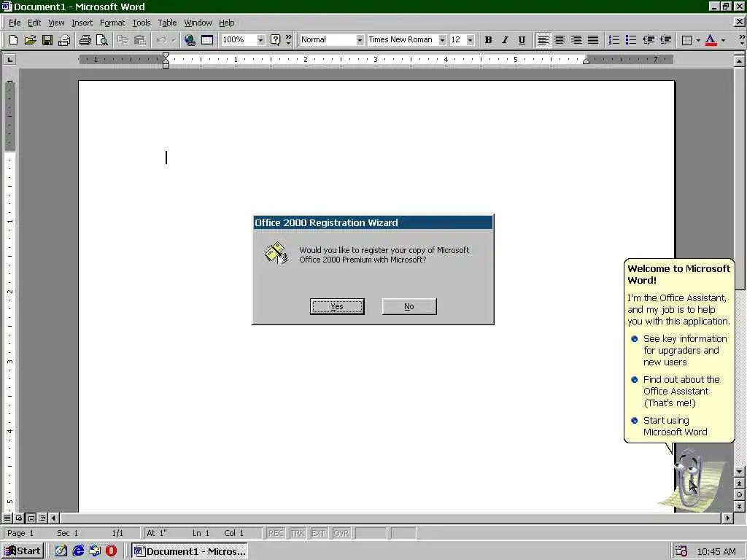747x560 pixels.
Task: Click the Undo arrow icon
Action: point(161,40)
